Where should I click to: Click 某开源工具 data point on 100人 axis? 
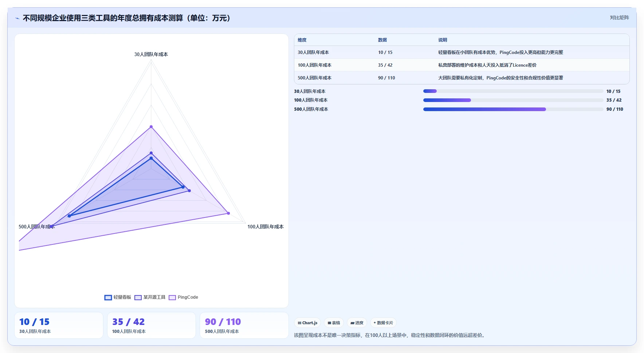pyautogui.click(x=189, y=191)
